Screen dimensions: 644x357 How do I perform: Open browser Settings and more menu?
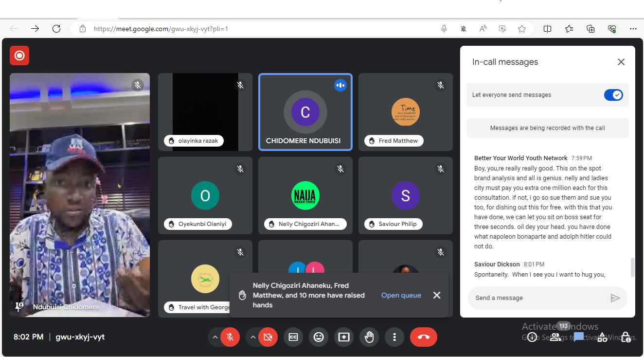click(x=633, y=29)
